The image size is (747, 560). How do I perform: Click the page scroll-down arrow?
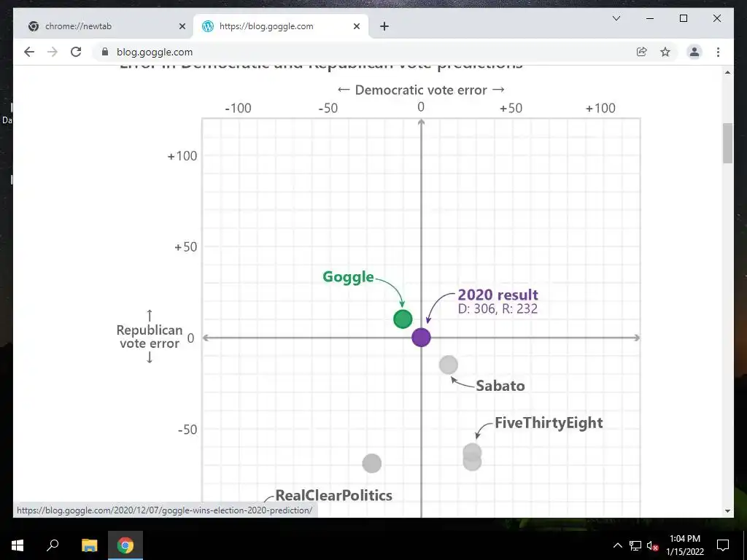727,511
